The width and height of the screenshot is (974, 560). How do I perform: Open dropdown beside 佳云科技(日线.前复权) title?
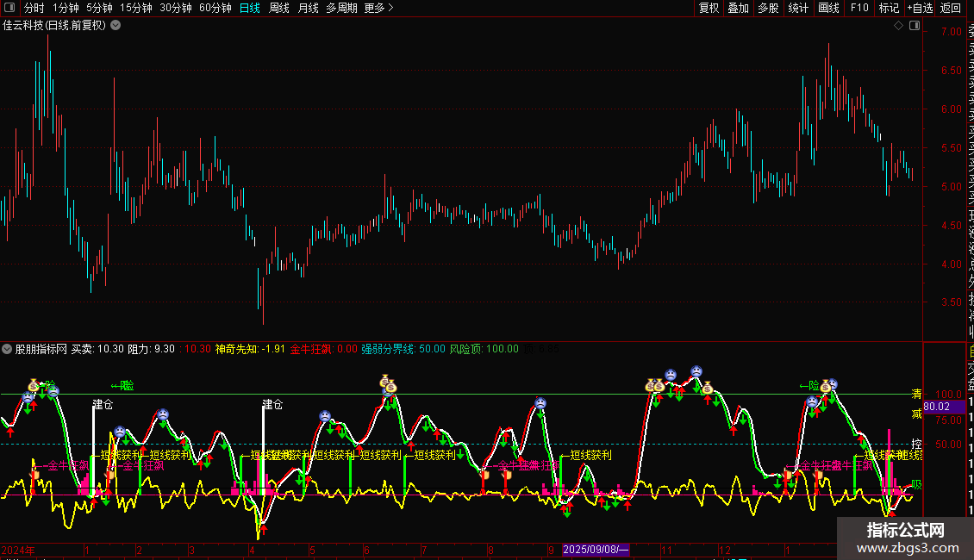click(116, 26)
